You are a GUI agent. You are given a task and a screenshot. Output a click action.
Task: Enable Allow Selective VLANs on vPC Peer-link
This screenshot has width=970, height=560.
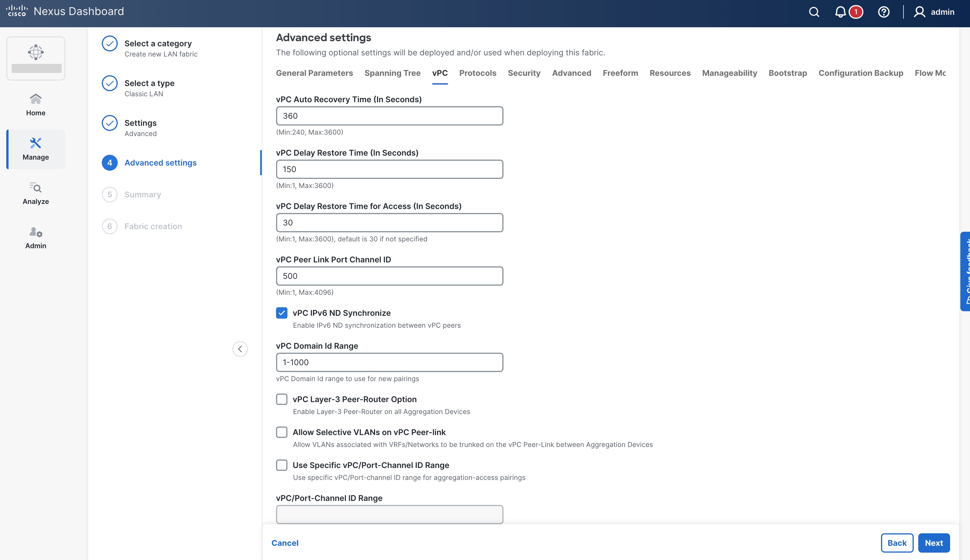click(x=282, y=432)
